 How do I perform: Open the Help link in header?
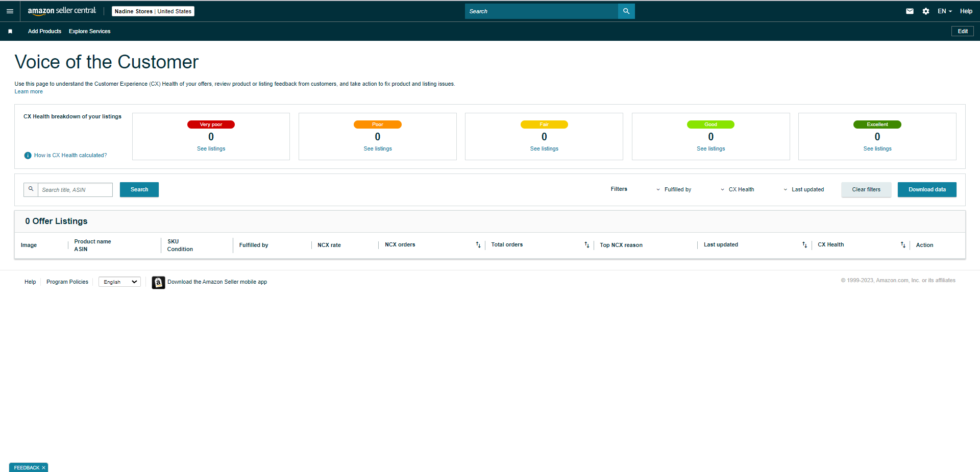pyautogui.click(x=966, y=11)
